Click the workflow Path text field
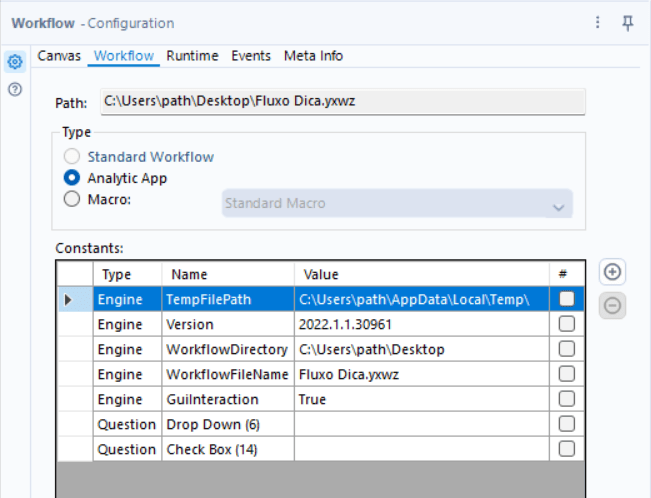The width and height of the screenshot is (651, 498). click(x=343, y=101)
